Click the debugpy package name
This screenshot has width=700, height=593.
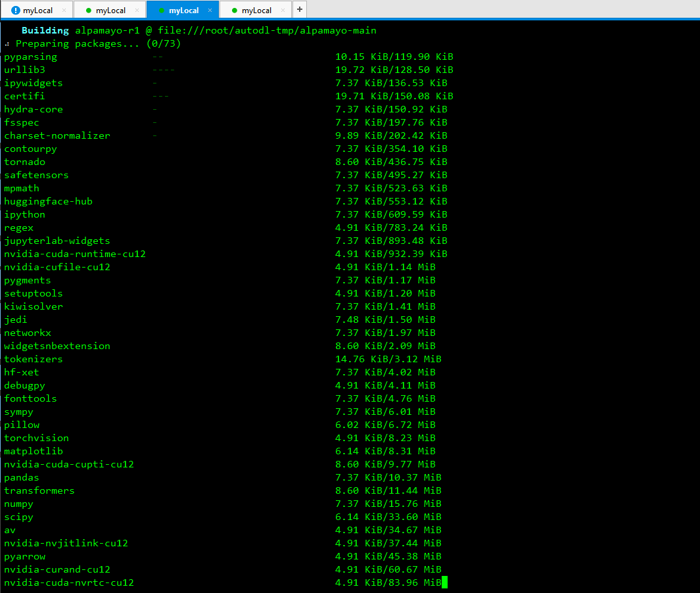click(x=24, y=385)
